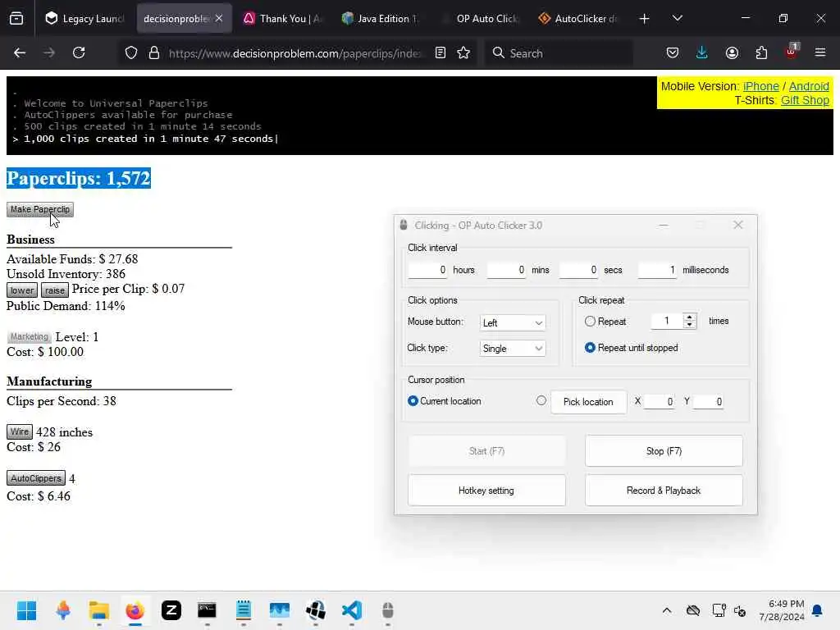The width and height of the screenshot is (840, 630).
Task: Open Record & Playback
Action: tap(664, 491)
